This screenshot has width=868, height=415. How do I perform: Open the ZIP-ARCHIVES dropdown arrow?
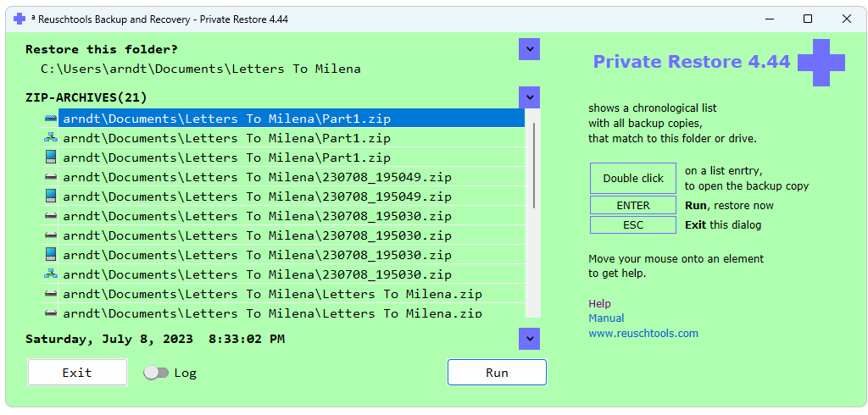529,97
